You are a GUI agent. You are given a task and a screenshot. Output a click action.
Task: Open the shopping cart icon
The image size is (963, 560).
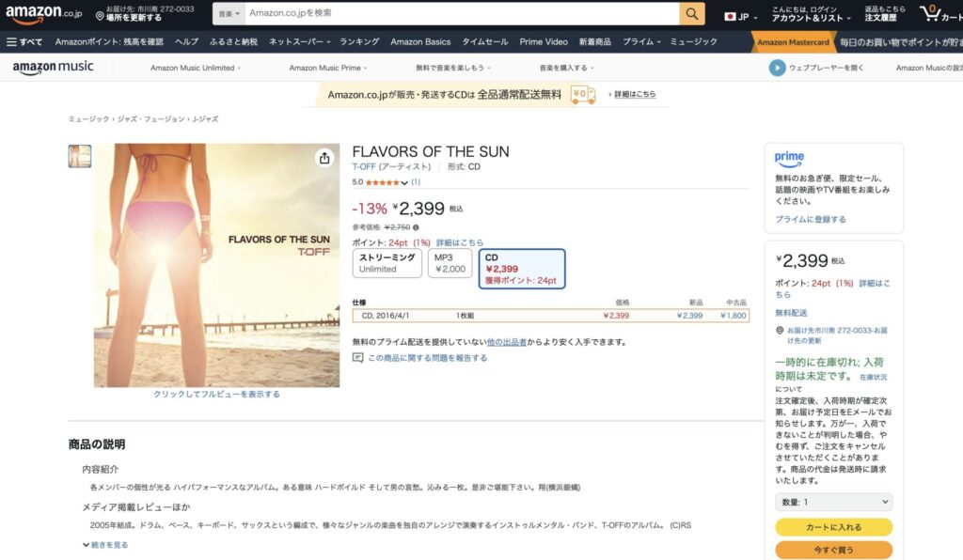(929, 13)
